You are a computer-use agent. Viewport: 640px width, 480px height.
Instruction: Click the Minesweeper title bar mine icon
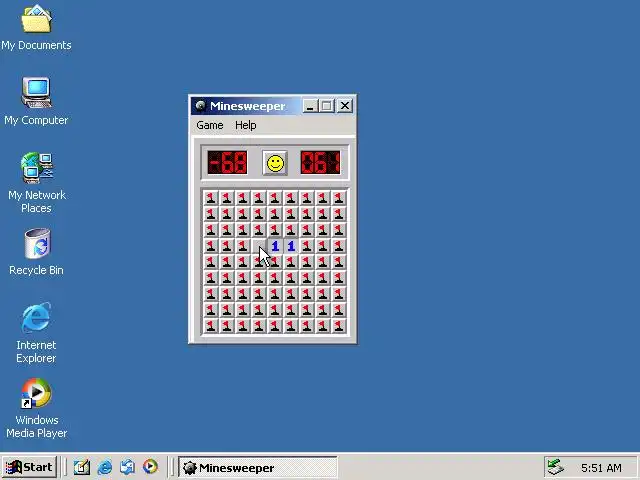point(200,106)
